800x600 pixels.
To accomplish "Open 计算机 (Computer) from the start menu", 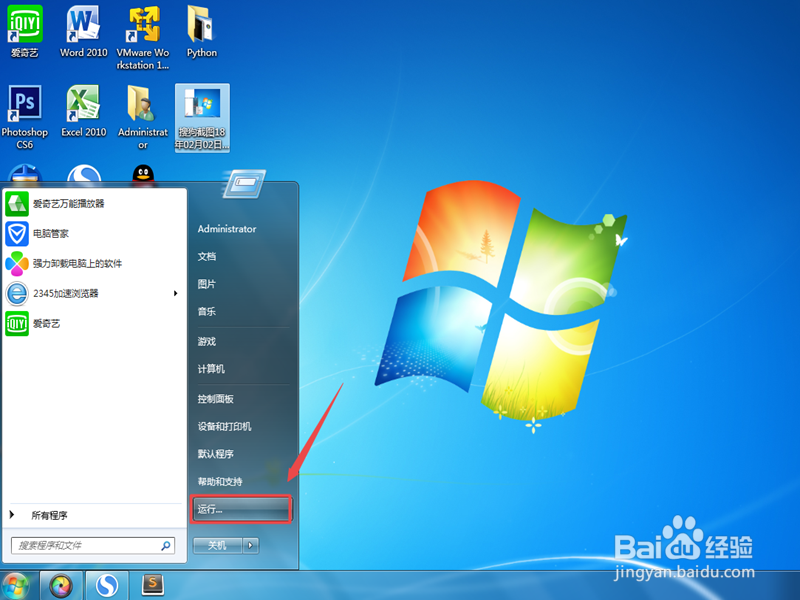I will 211,369.
